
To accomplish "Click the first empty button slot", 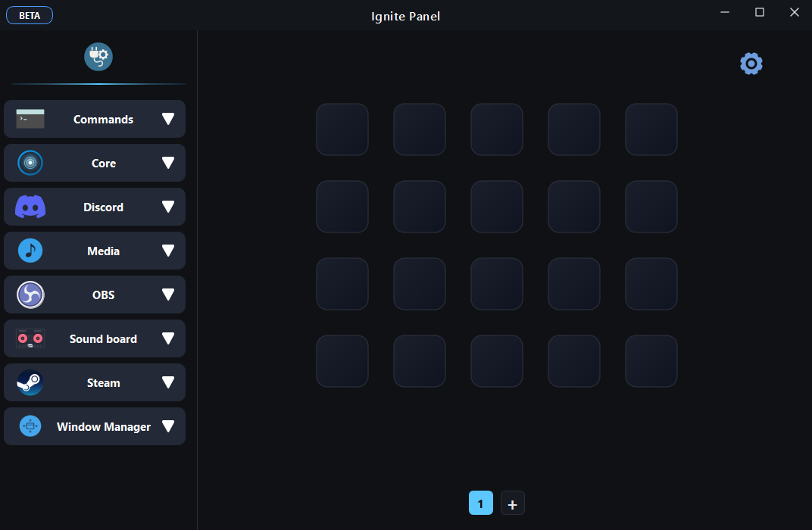I will (x=342, y=129).
